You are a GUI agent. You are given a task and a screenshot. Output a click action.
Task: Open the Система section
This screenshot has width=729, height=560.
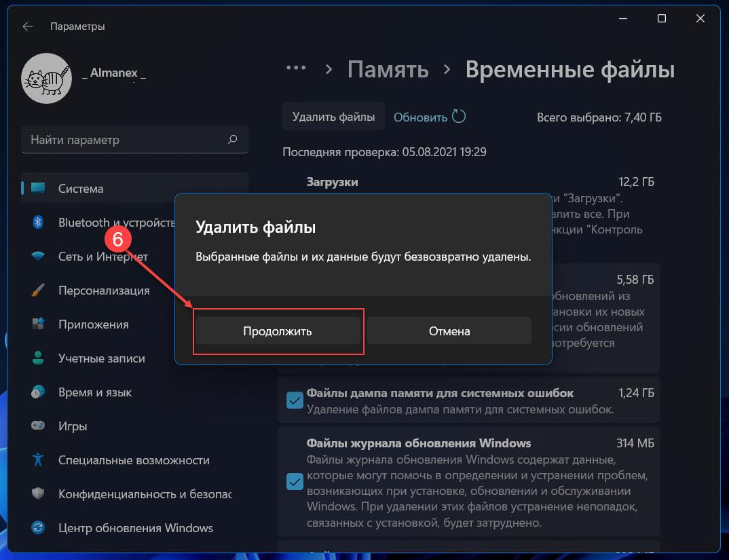pos(135,189)
